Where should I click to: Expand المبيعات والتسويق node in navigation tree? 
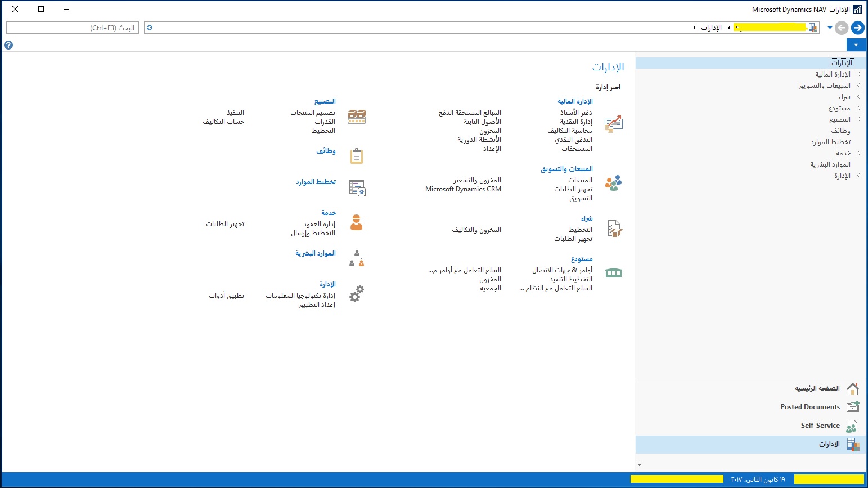click(859, 86)
